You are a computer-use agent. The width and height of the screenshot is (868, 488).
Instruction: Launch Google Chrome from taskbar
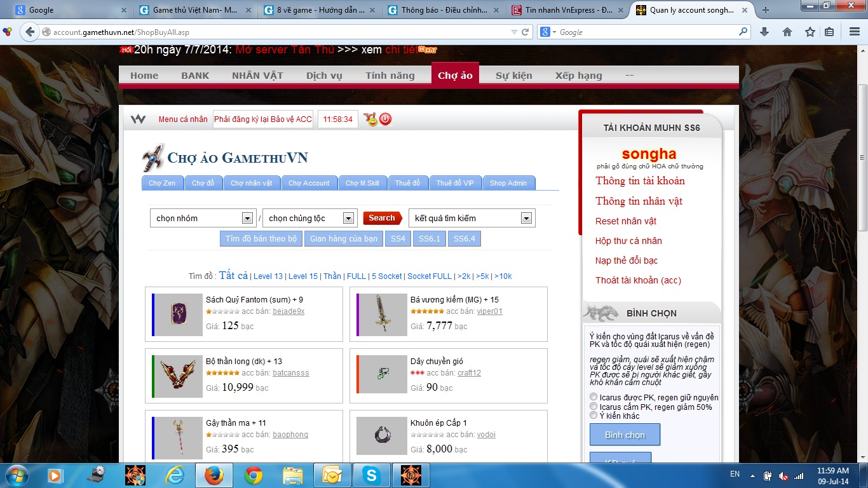tap(254, 475)
